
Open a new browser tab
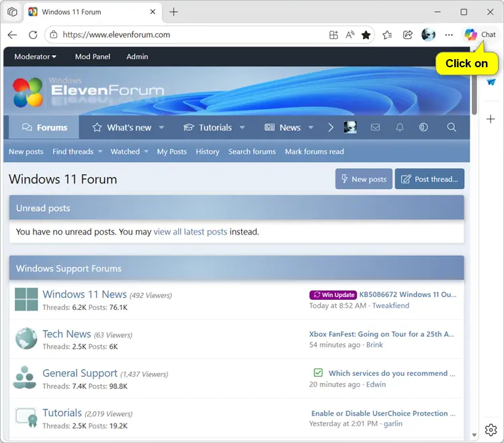tap(173, 12)
